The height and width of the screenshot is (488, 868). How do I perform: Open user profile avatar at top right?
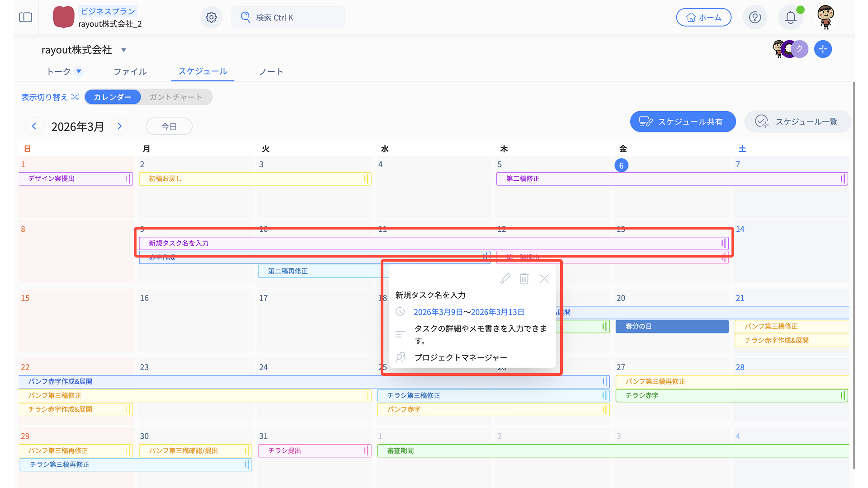click(826, 17)
